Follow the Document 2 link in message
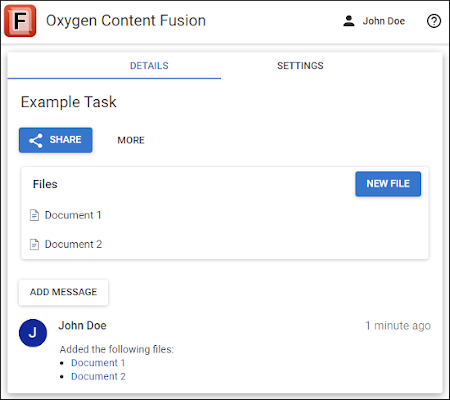Viewport: 450px width, 400px height. tap(98, 376)
